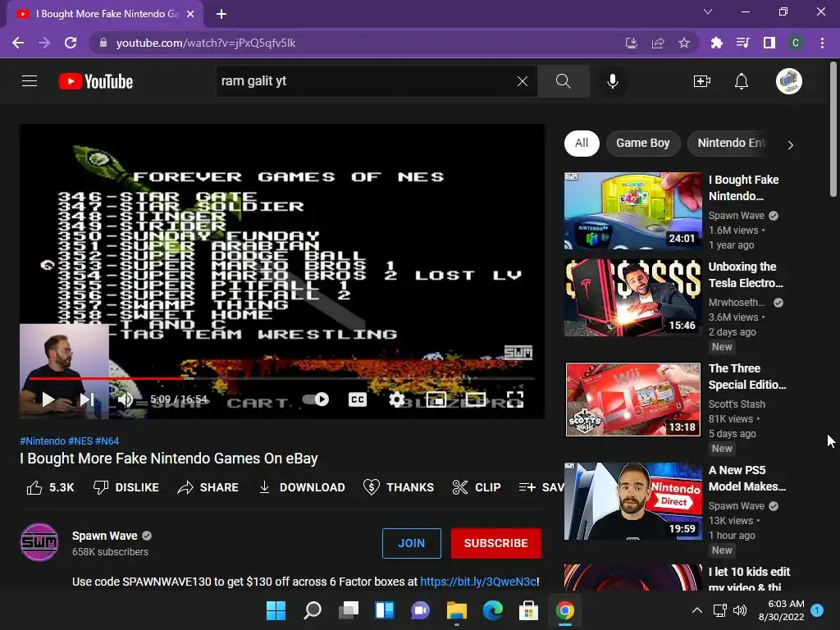Share the video
The image size is (840, 630).
pos(208,487)
